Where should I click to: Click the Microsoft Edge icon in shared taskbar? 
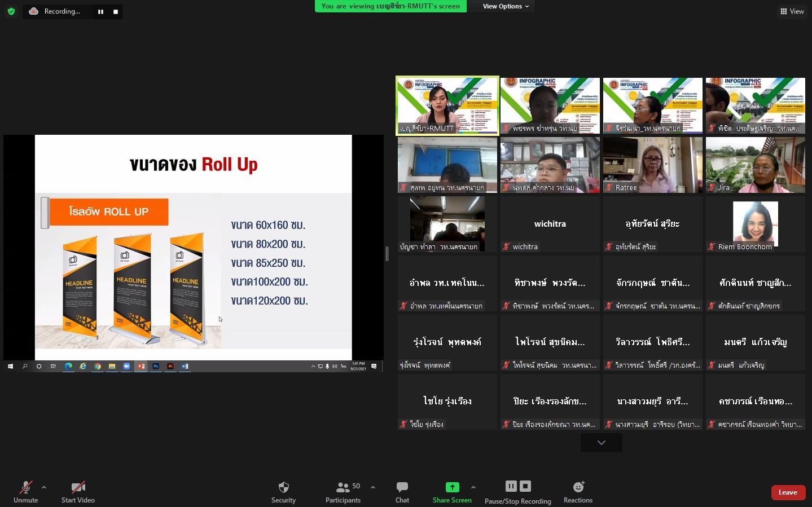68,367
